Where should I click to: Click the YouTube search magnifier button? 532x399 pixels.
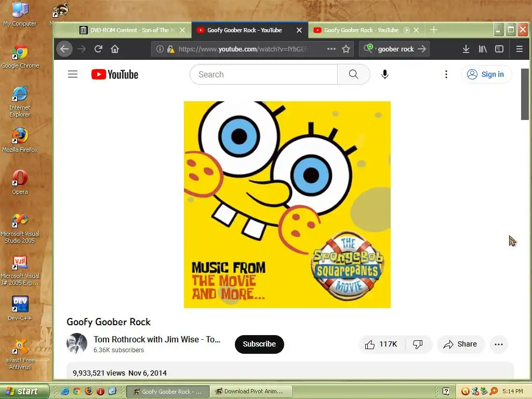point(353,74)
